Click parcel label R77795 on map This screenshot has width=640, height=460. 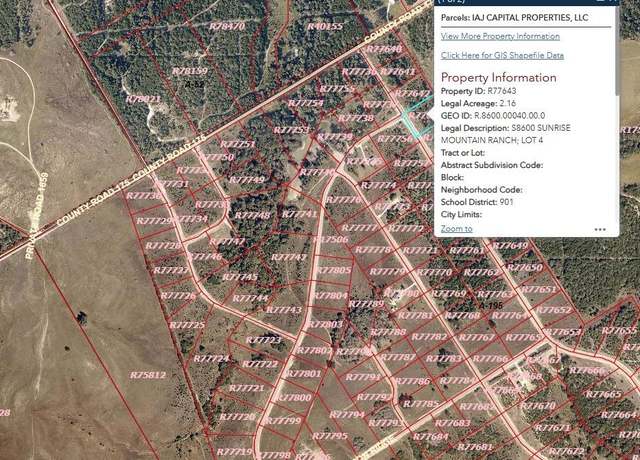[x=330, y=436]
